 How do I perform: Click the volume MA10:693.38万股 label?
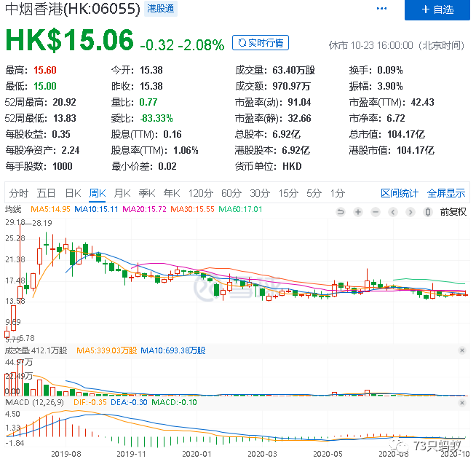pos(173,350)
